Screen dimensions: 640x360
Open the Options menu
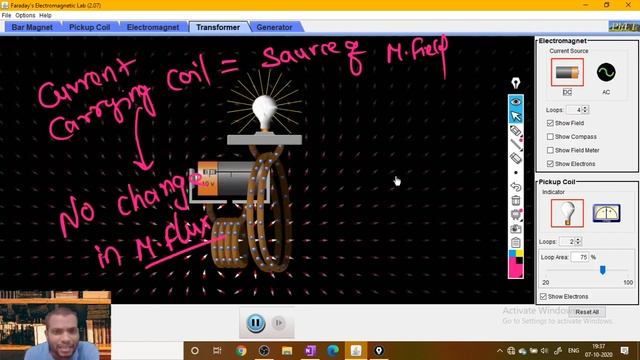coord(25,15)
